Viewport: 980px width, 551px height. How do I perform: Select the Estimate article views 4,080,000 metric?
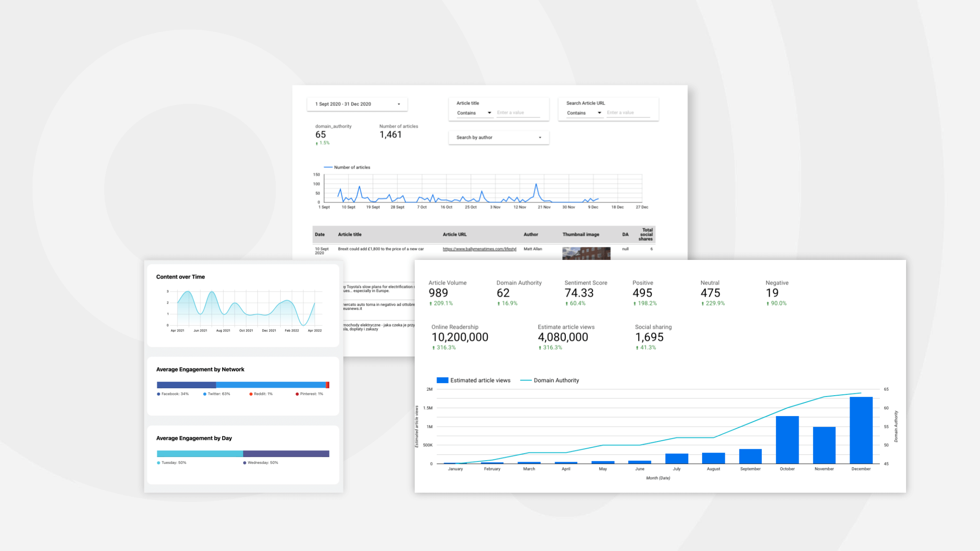click(x=566, y=337)
